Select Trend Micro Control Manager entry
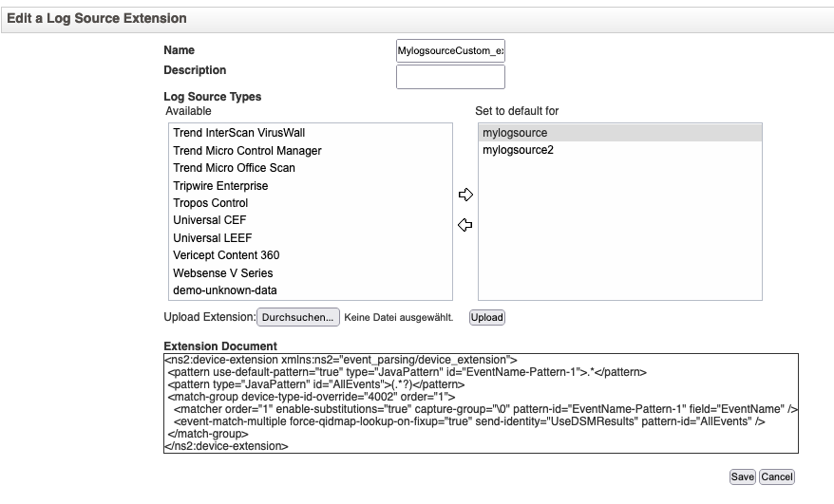The image size is (834, 504). (247, 151)
